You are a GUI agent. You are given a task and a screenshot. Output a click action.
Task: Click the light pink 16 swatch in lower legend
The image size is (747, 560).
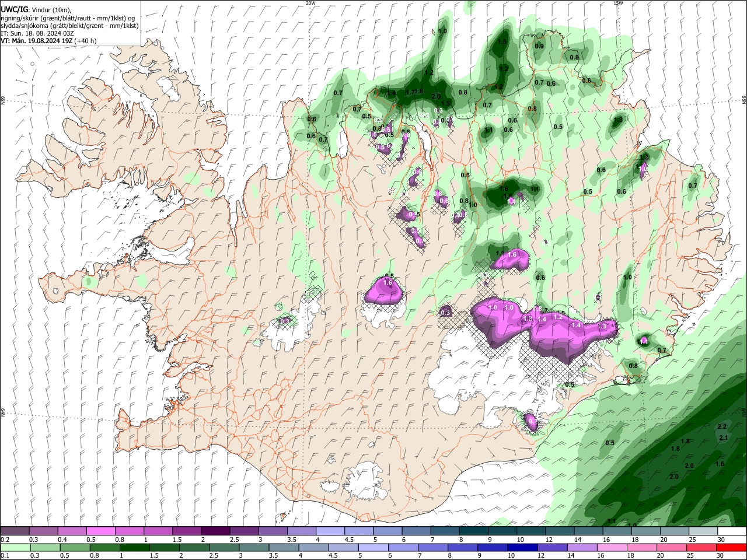point(612,548)
